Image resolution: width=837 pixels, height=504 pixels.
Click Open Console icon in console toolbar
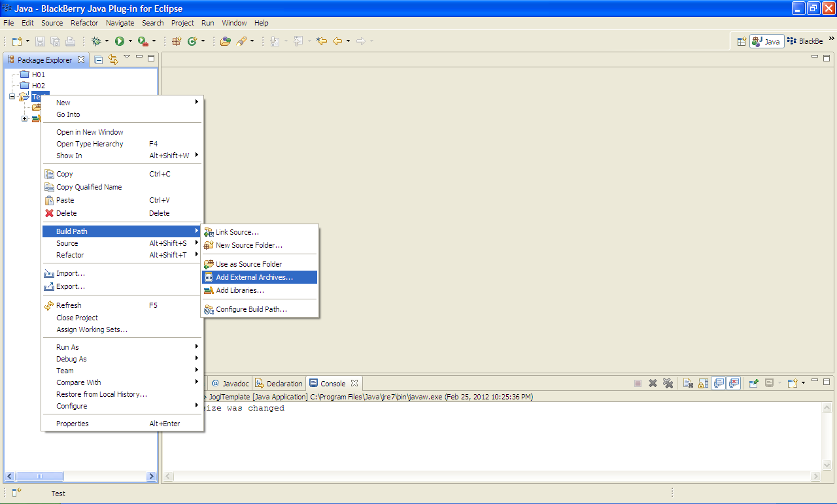pyautogui.click(x=793, y=383)
